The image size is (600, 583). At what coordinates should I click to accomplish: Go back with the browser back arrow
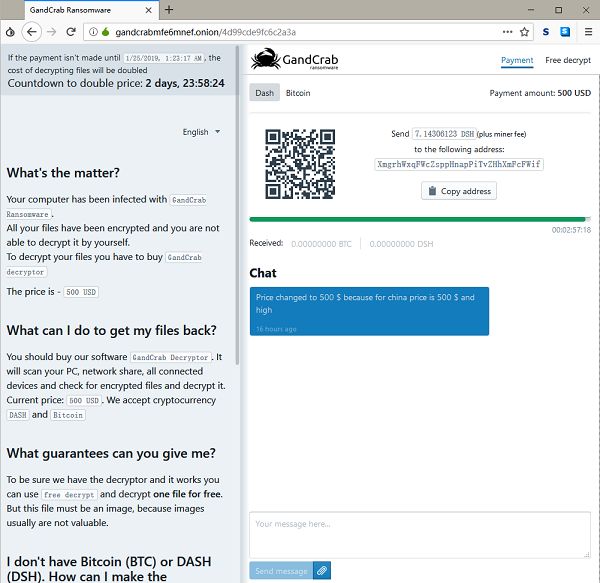(31, 32)
